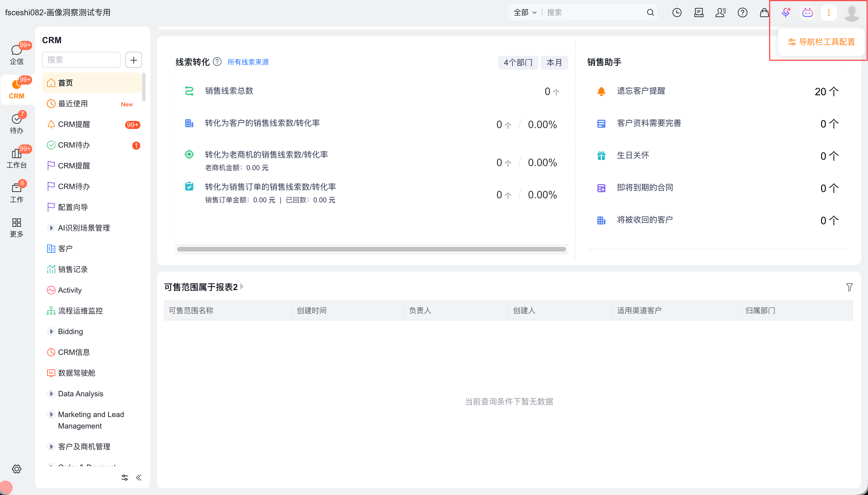The height and width of the screenshot is (495, 868).
Task: Expand the Bidding menu group
Action: pos(51,332)
